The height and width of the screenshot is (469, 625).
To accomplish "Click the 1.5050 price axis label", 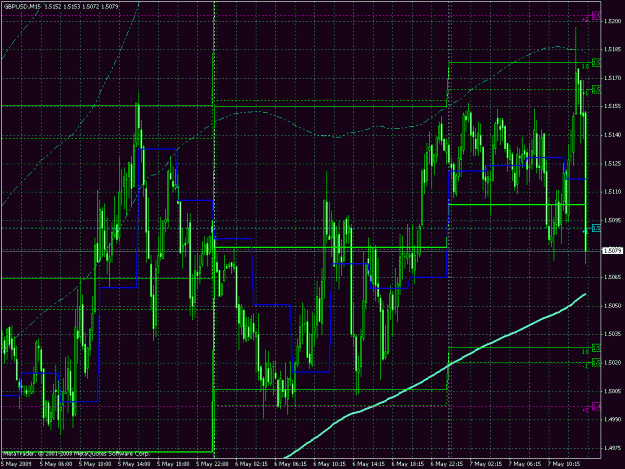I will (x=613, y=306).
